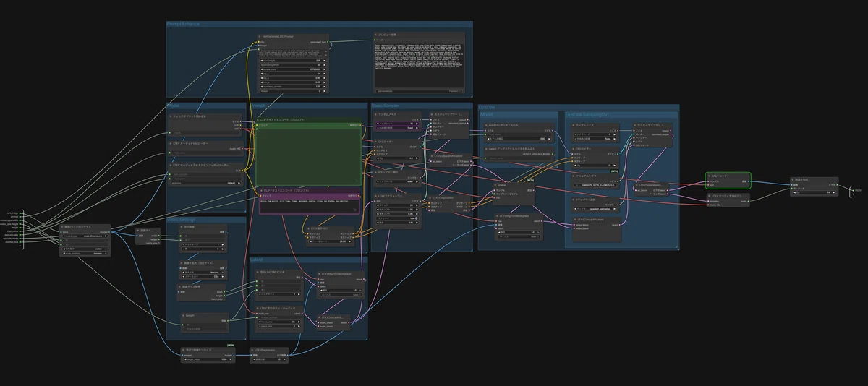Click the green positive prompt text area
The width and height of the screenshot is (868, 386).
click(309, 156)
